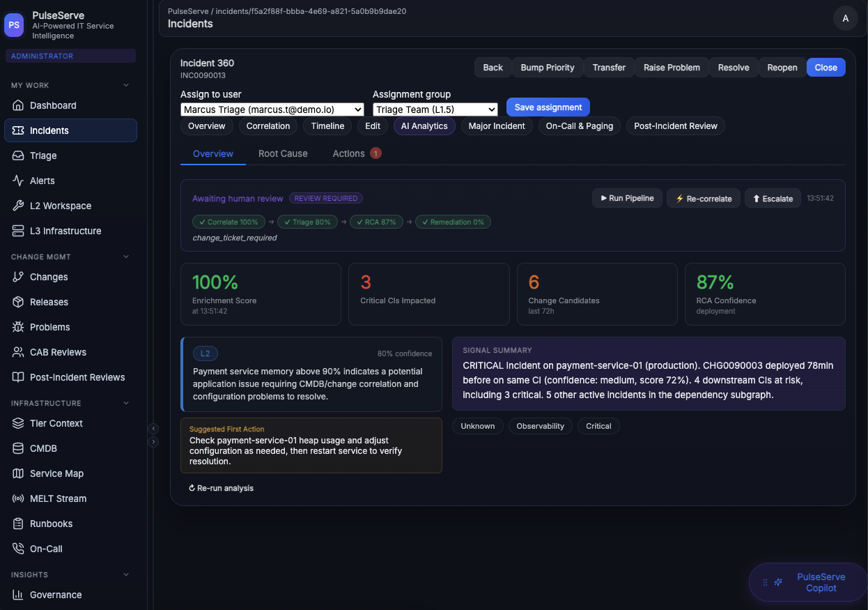The image size is (868, 610).
Task: Collapse the INFRASTRUCTURE section
Action: pos(126,403)
